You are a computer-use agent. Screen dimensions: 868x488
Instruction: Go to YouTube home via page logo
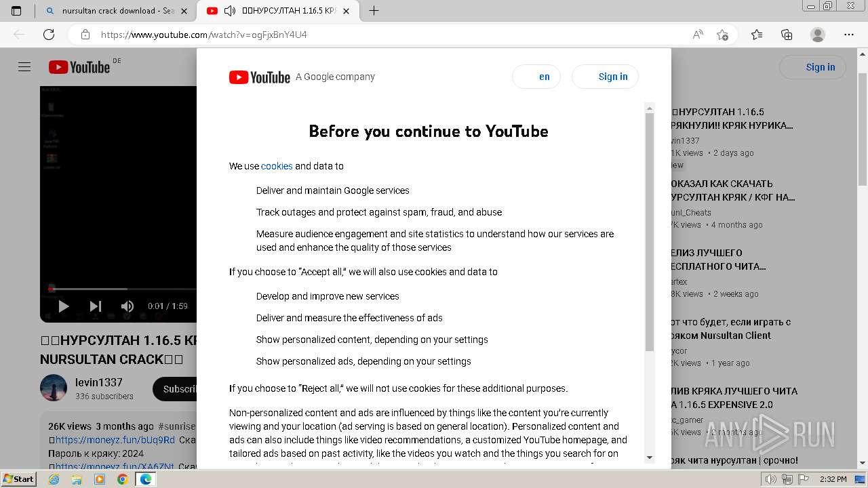tap(79, 67)
